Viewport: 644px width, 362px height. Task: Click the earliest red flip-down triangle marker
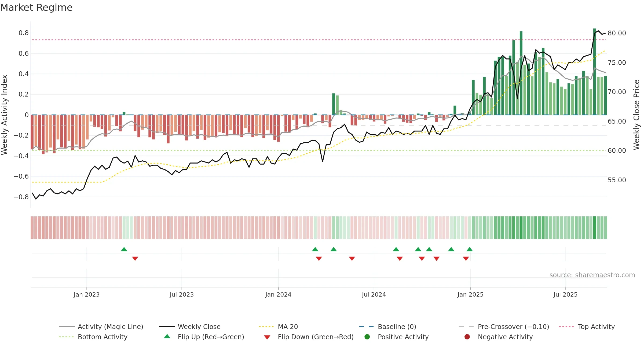click(135, 258)
